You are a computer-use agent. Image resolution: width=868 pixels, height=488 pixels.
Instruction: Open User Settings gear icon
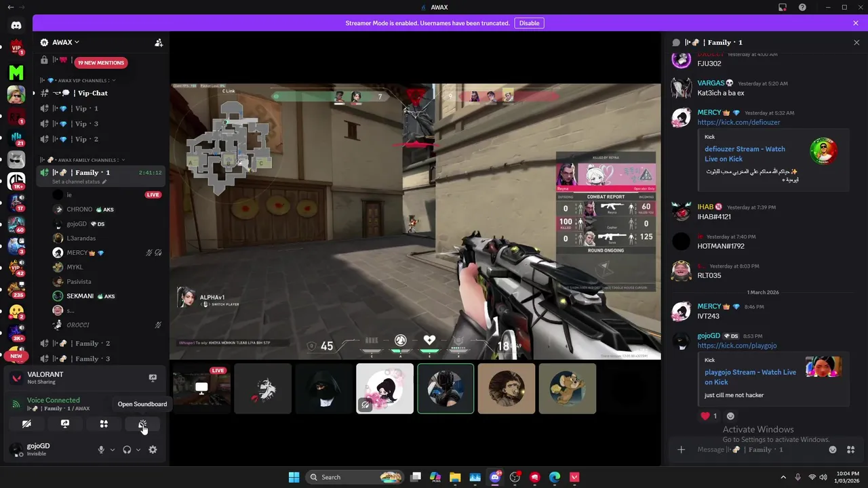pos(153,449)
